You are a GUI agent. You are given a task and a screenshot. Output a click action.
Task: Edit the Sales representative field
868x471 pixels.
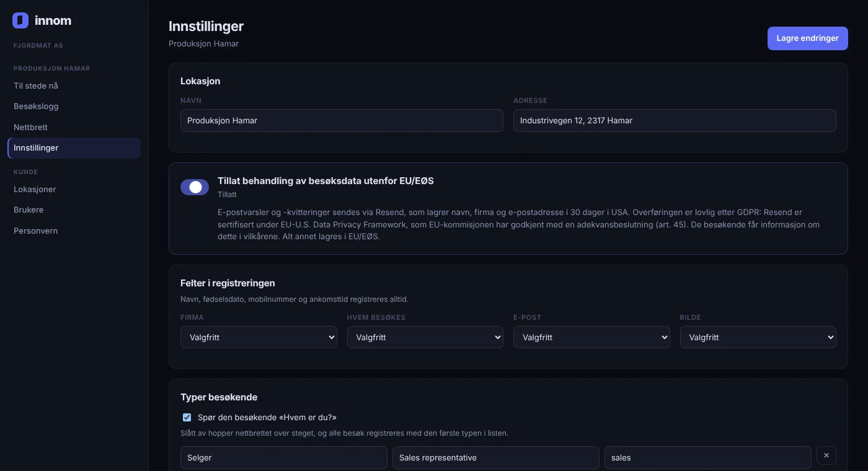[496, 457]
